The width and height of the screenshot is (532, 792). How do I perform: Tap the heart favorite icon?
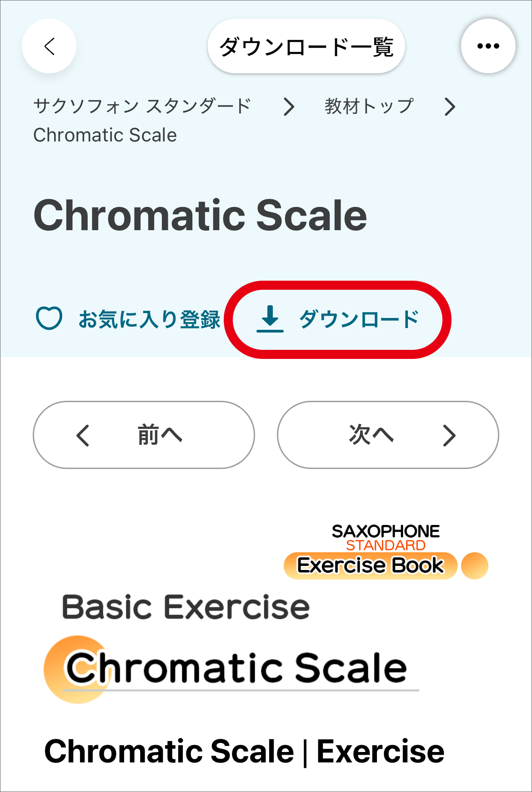click(49, 318)
